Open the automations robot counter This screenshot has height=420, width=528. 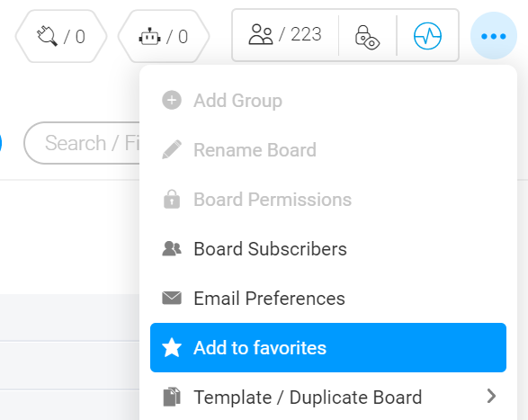[164, 36]
